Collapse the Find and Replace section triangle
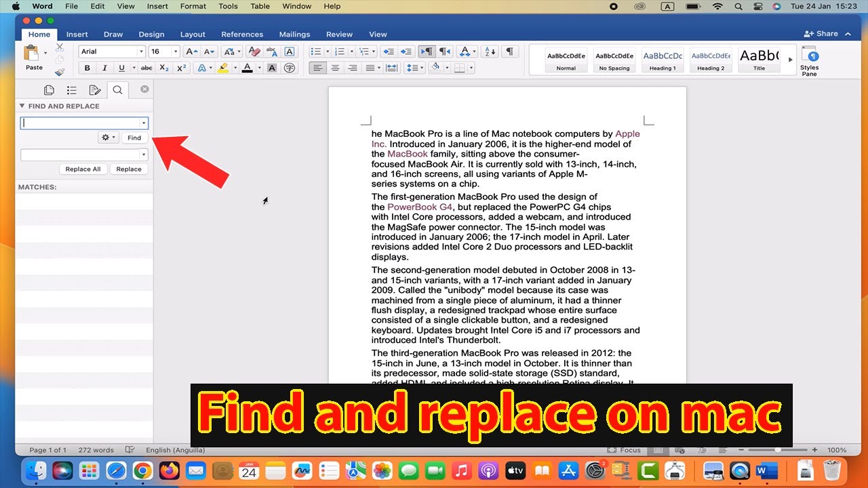 point(22,106)
